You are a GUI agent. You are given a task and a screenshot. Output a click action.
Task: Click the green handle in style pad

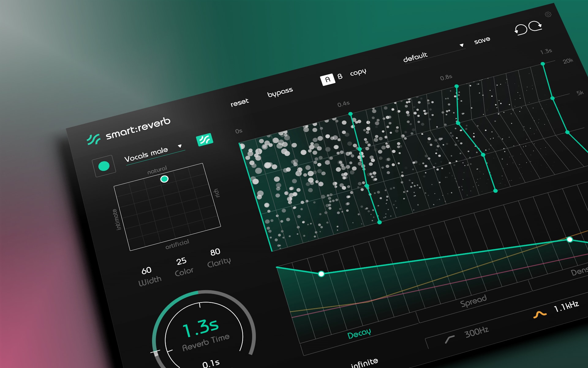pyautogui.click(x=164, y=179)
